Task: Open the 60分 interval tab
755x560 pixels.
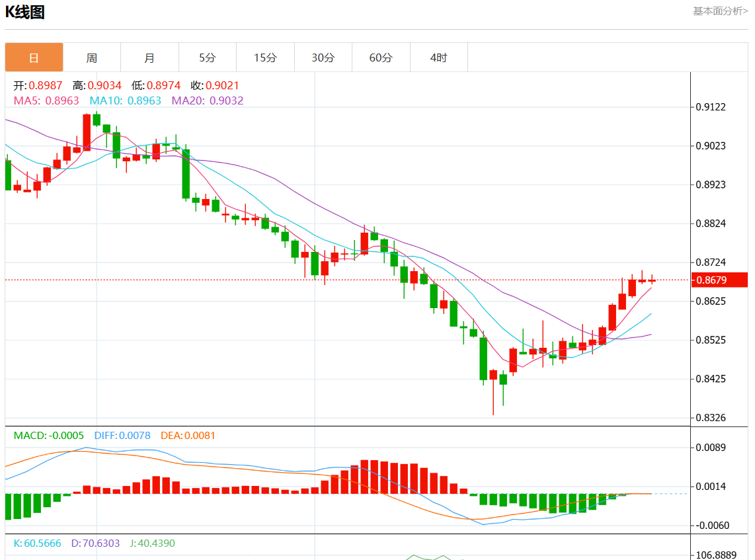Action: click(x=381, y=58)
